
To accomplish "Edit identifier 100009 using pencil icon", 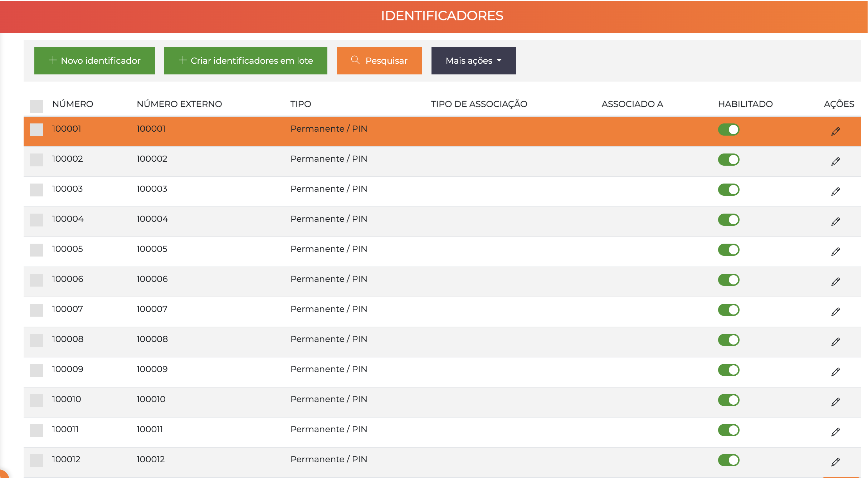I will pyautogui.click(x=835, y=372).
